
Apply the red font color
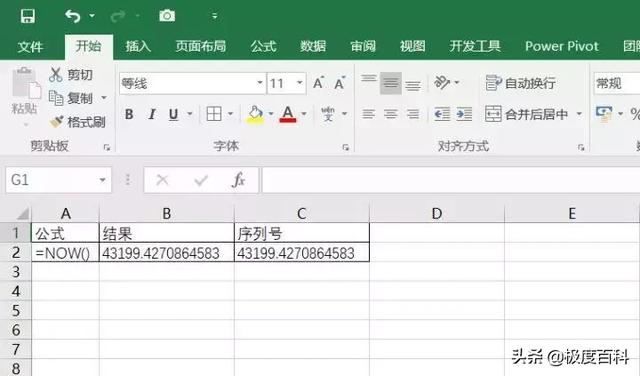click(x=288, y=114)
